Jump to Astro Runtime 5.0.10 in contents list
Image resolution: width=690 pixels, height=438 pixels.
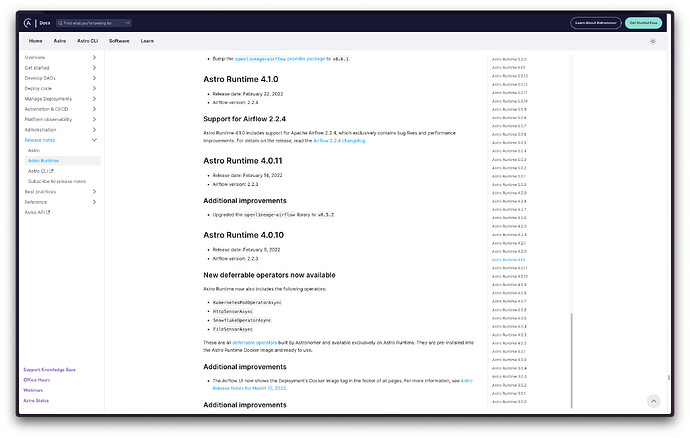click(x=510, y=101)
